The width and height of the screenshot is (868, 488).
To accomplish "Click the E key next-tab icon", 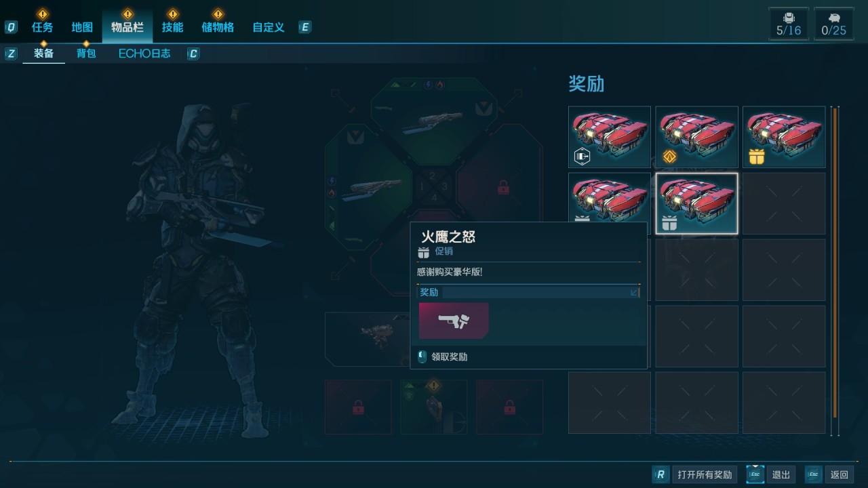I will [x=305, y=27].
